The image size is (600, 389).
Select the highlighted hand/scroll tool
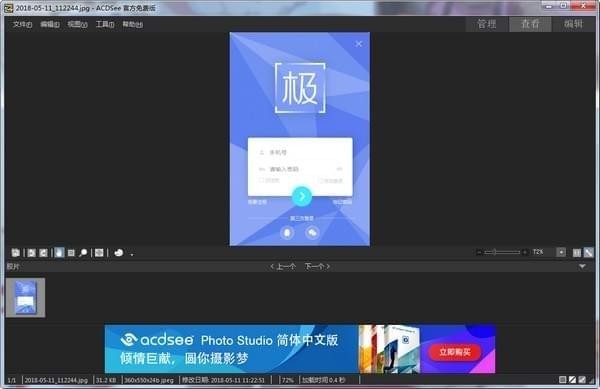coord(59,253)
